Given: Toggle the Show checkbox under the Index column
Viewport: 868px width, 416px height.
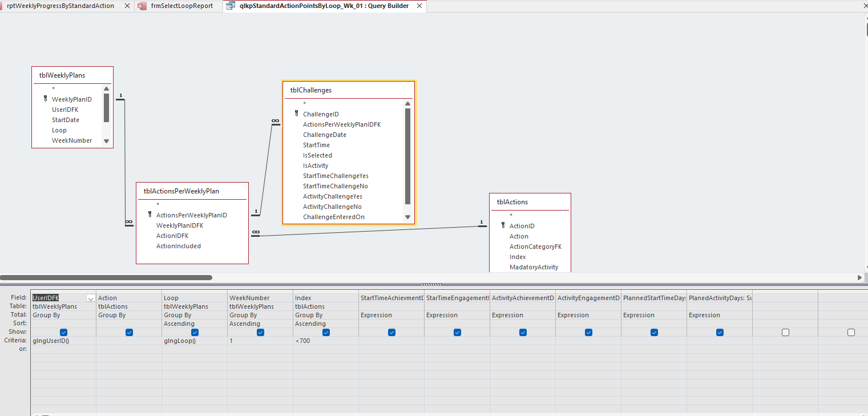Looking at the screenshot, I should pyautogui.click(x=326, y=332).
